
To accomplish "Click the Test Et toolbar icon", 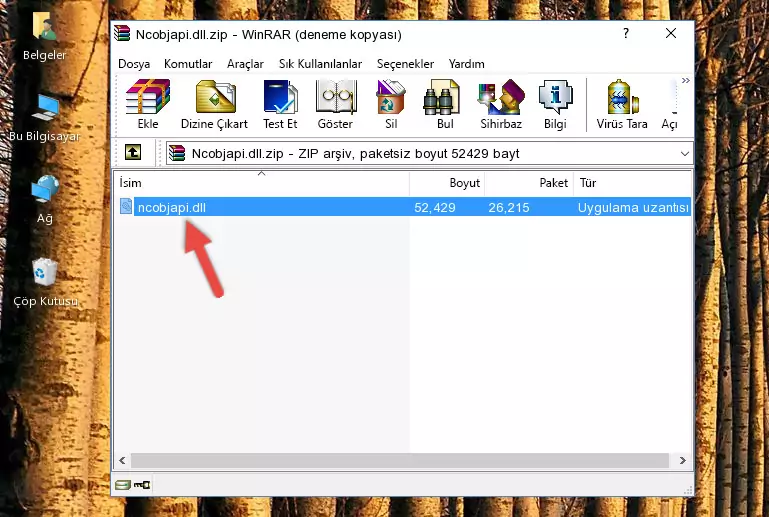I will click(280, 104).
